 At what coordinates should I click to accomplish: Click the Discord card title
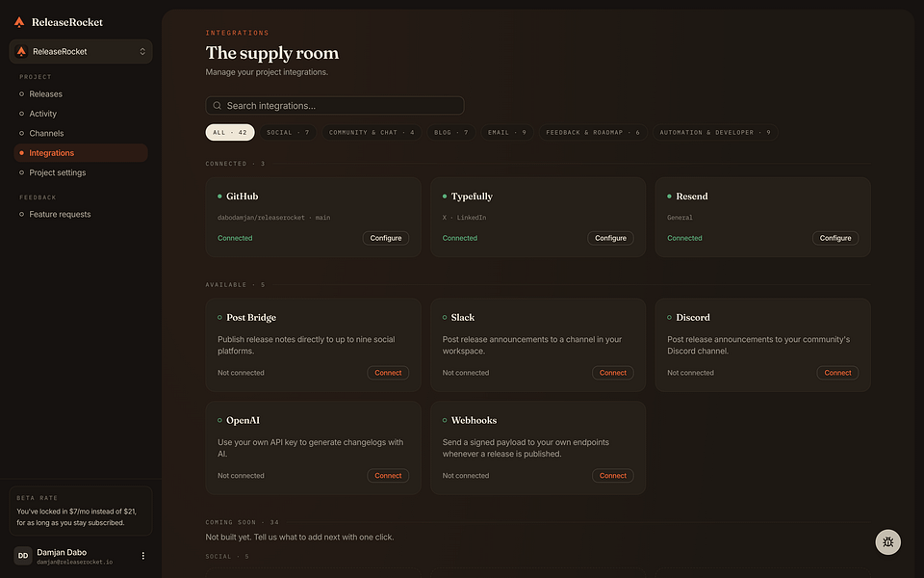[692, 317]
